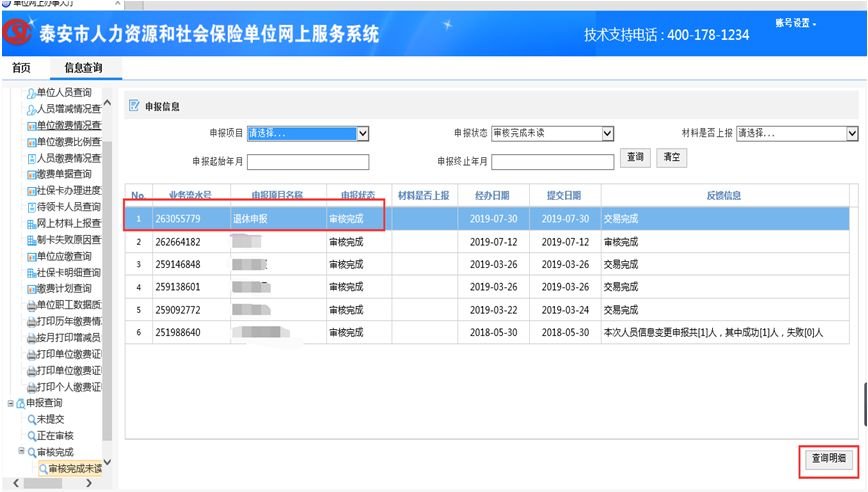The width and height of the screenshot is (868, 492).
Task: Click the 按月打印增减员 printer icon
Action: (x=31, y=337)
